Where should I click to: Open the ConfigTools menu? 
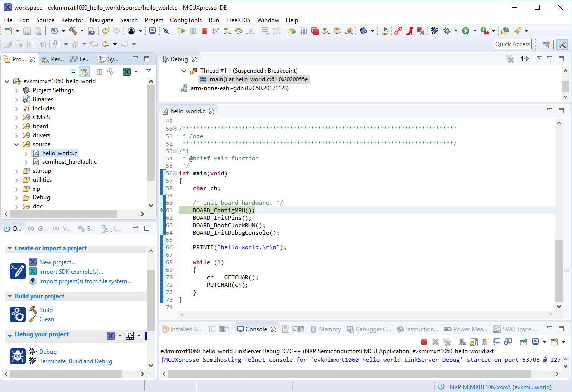[186, 20]
